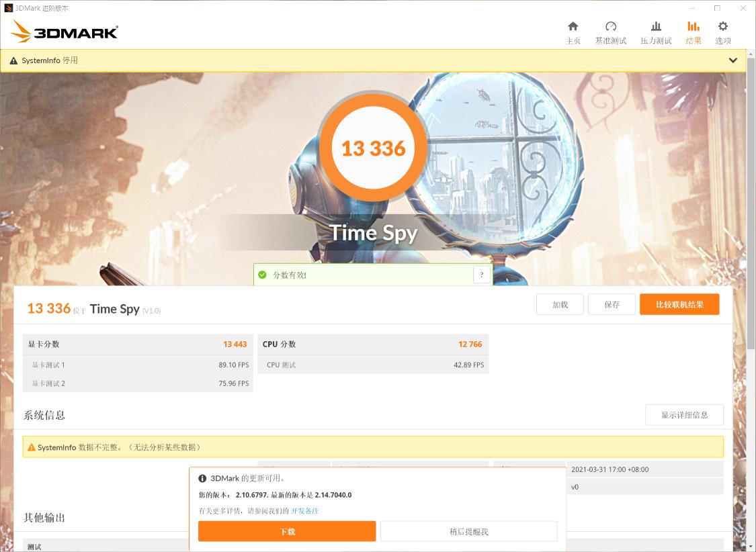The image size is (756, 552).
Task: Open the Stress Test (压力测试) icon
Action: (x=656, y=26)
